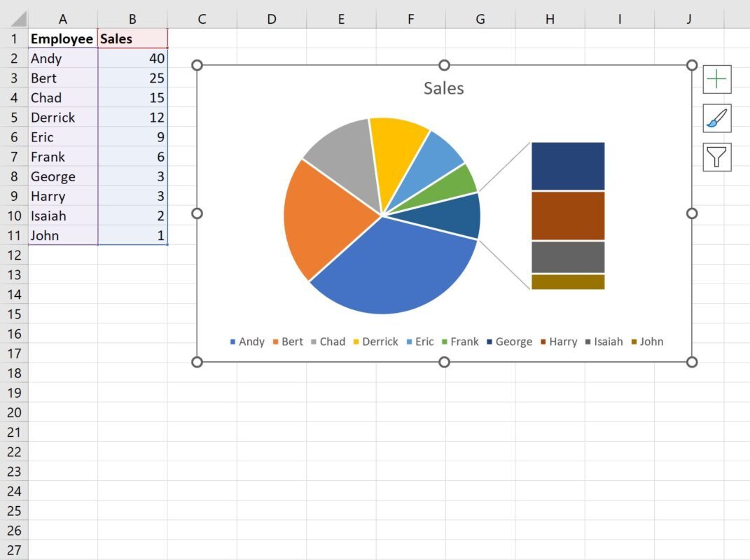This screenshot has width=750, height=560.
Task: Click the Select All corner triangle
Action: [x=19, y=19]
